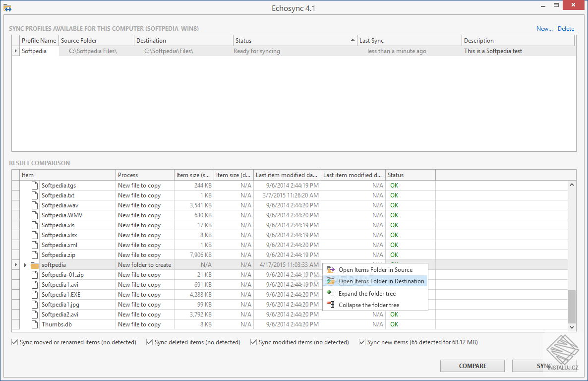
Task: Click the Softpedia2.avi file icon
Action: tap(35, 315)
